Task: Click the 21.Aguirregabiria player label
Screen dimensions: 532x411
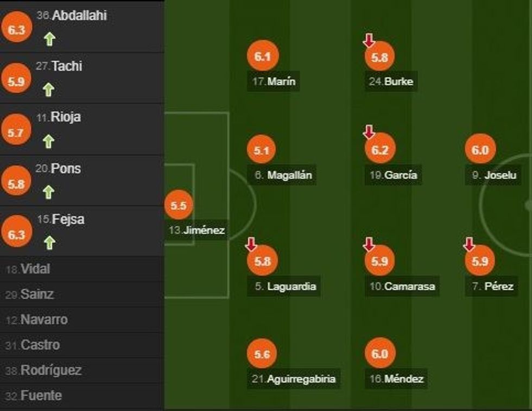Action: (295, 379)
